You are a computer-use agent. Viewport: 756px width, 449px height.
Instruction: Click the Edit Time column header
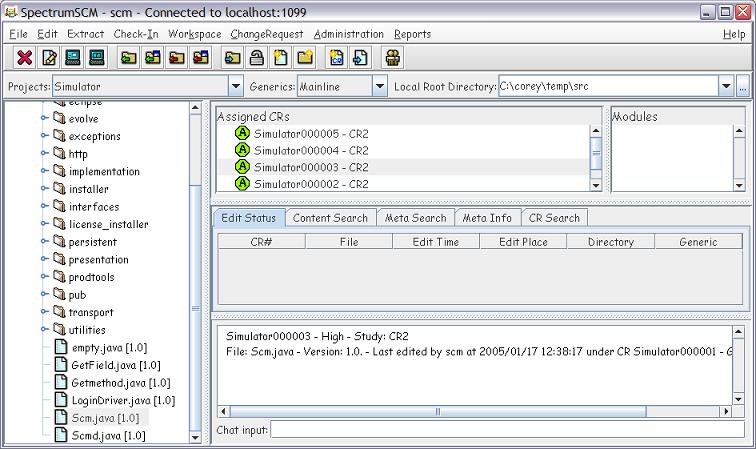[x=436, y=242]
